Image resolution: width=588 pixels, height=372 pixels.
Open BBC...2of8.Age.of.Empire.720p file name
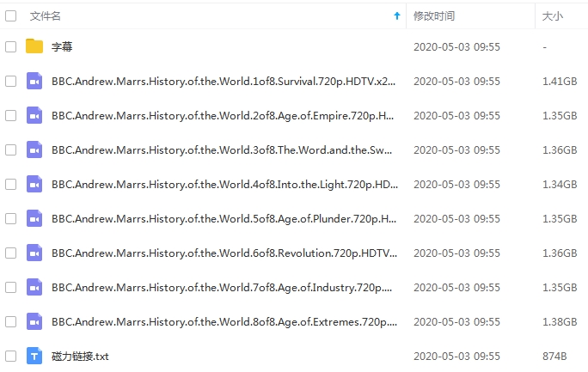click(223, 116)
